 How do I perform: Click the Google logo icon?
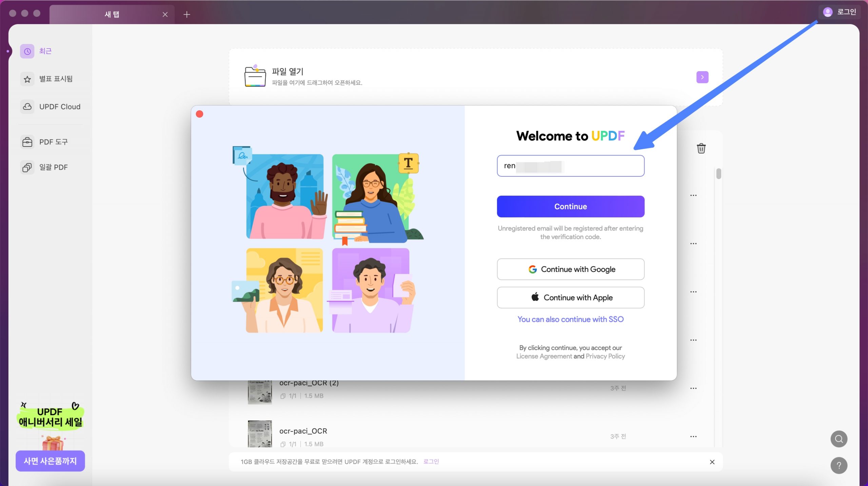coord(533,269)
